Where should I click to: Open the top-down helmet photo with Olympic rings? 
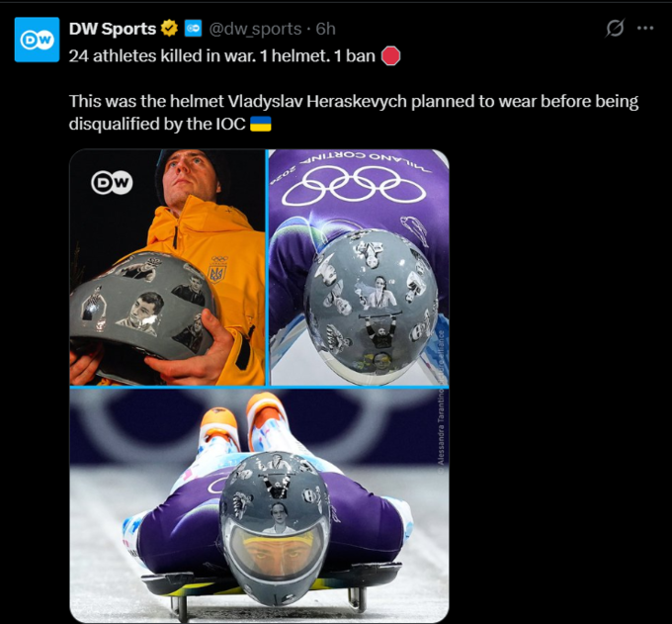tap(358, 267)
